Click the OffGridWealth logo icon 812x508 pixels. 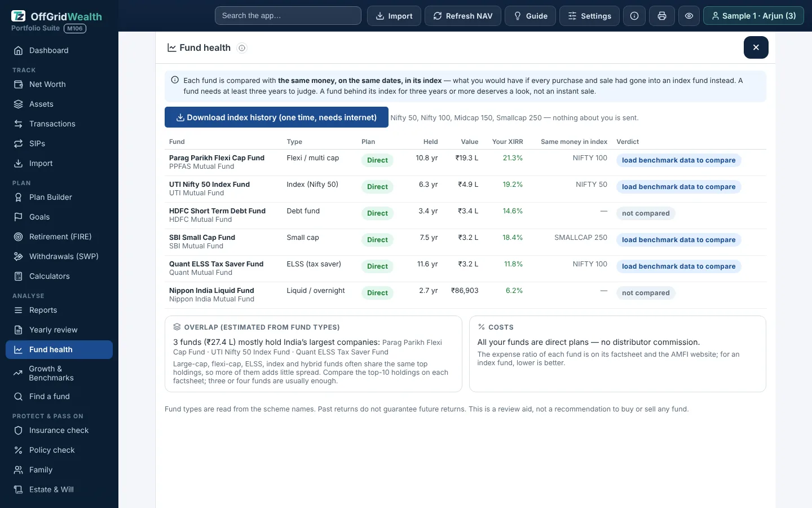(x=19, y=16)
